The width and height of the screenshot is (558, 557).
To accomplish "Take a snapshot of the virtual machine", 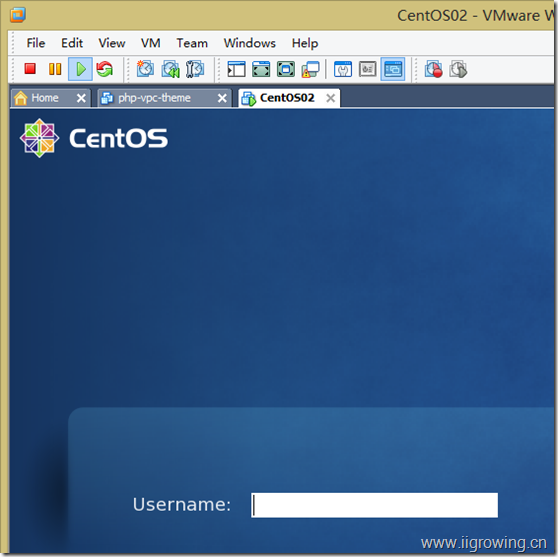I will click(145, 69).
